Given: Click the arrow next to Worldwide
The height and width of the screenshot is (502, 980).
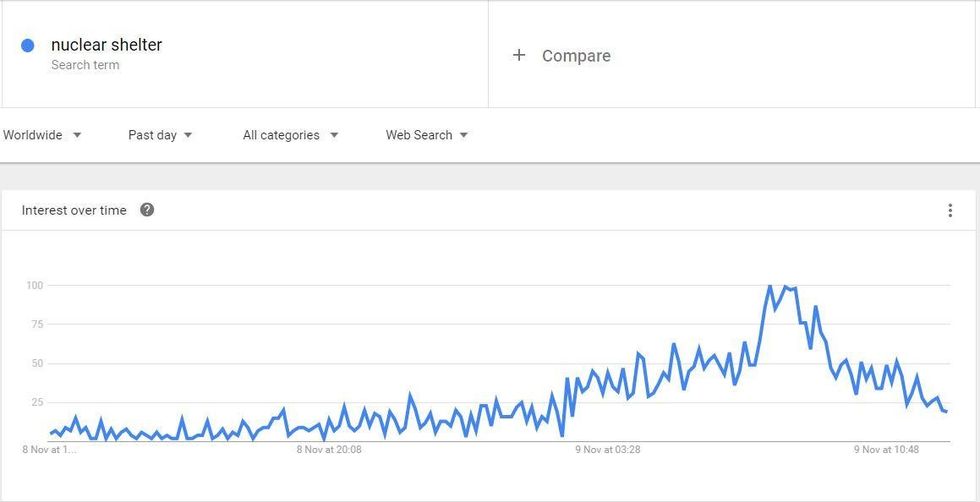Looking at the screenshot, I should tap(77, 134).
